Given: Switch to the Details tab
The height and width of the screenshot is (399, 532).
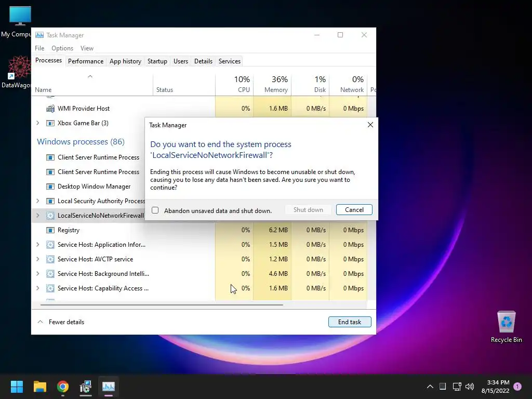Looking at the screenshot, I should [x=203, y=61].
